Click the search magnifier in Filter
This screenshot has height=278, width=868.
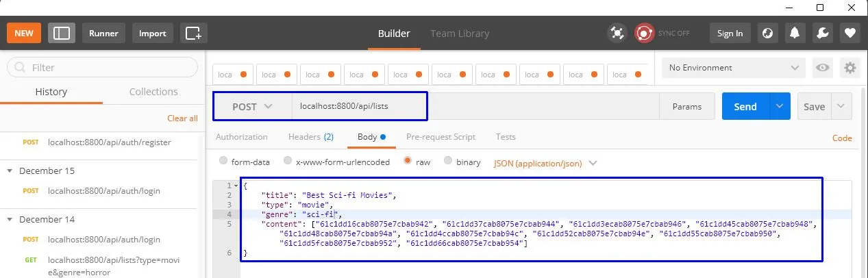[19, 68]
